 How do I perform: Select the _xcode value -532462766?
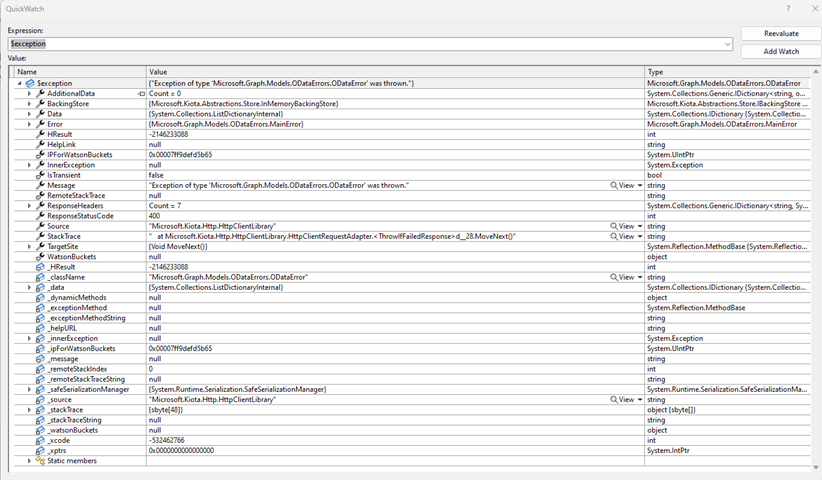[x=167, y=440]
